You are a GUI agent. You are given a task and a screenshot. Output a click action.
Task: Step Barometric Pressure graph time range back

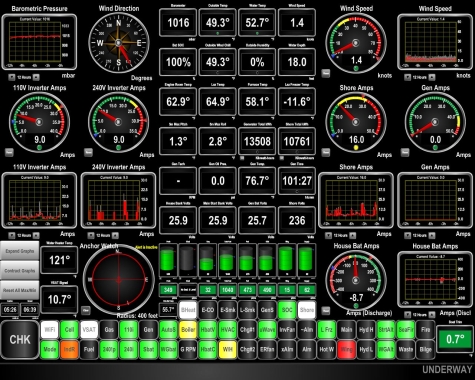point(12,77)
